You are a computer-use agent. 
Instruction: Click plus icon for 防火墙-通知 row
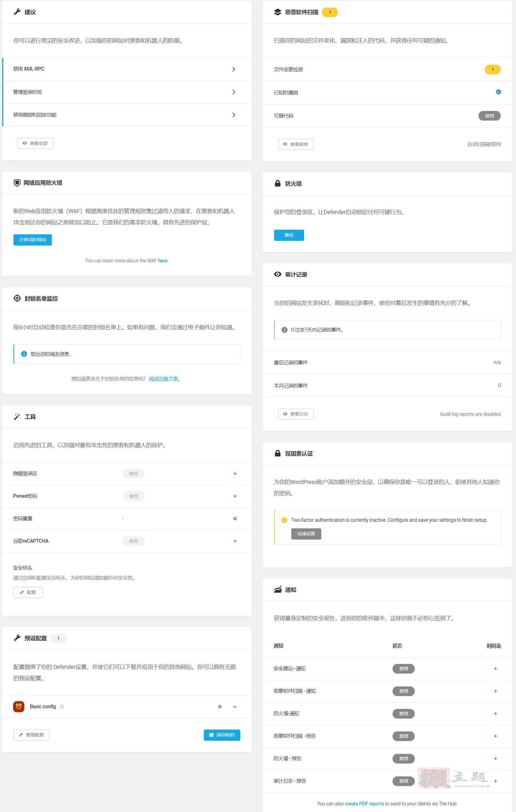tap(495, 714)
